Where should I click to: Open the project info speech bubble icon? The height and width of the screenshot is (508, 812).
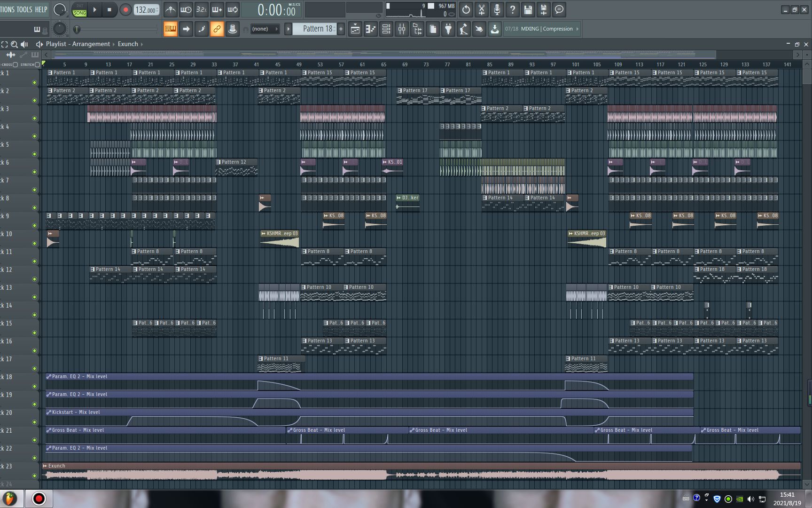(559, 9)
